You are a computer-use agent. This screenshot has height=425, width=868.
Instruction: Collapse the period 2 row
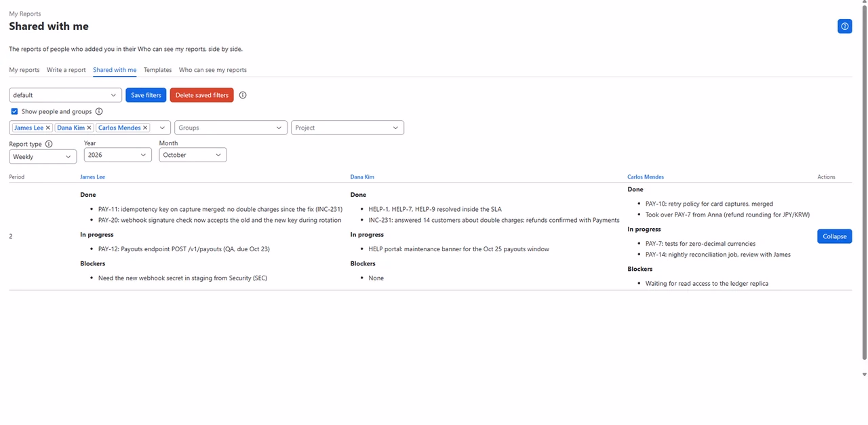pyautogui.click(x=835, y=236)
